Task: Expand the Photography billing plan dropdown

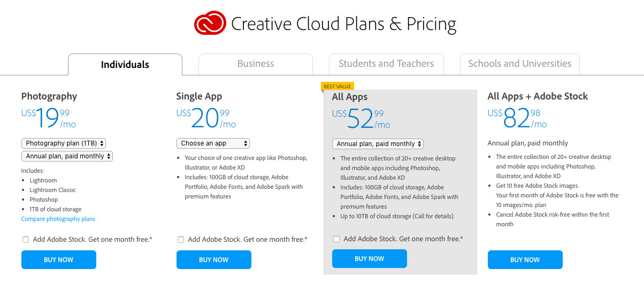Action: (x=67, y=156)
